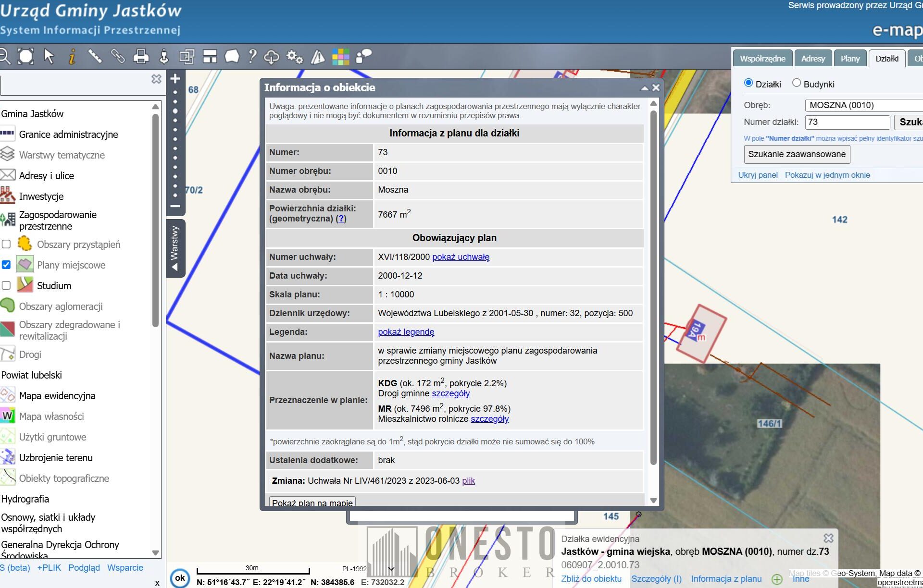Switch to the Plany tab
The height and width of the screenshot is (588, 923).
click(850, 59)
